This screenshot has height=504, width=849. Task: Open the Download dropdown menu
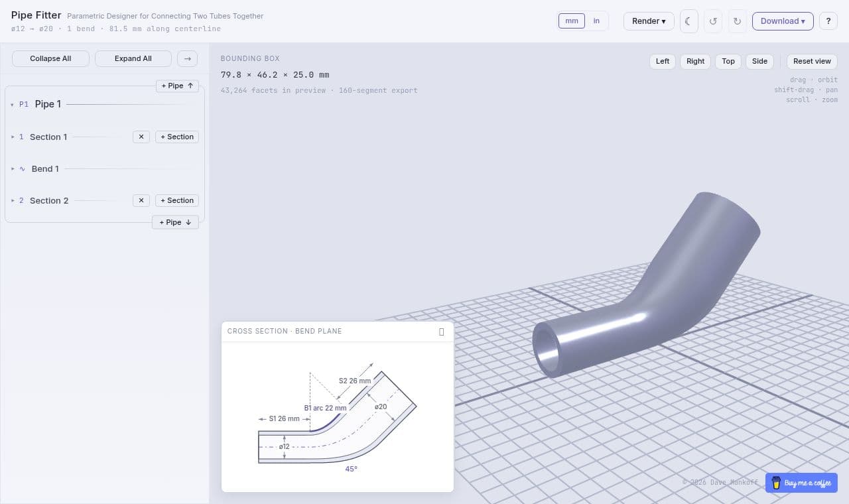coord(783,21)
